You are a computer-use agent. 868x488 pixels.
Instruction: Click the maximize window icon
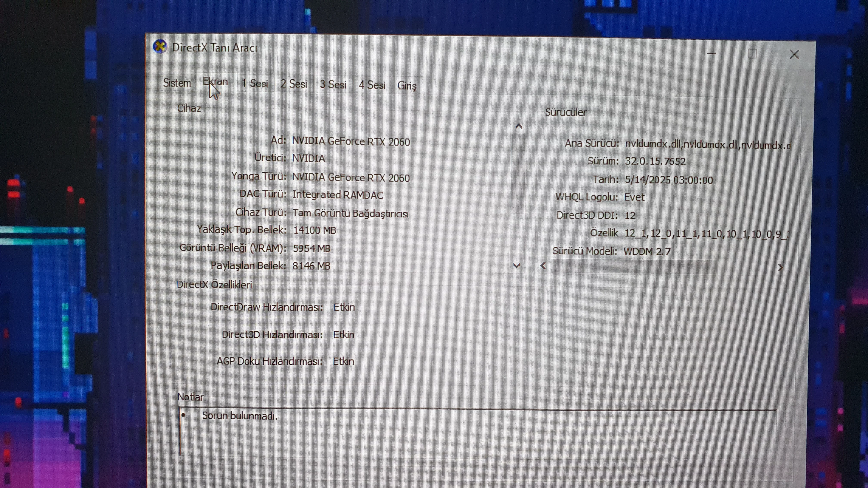click(x=752, y=54)
